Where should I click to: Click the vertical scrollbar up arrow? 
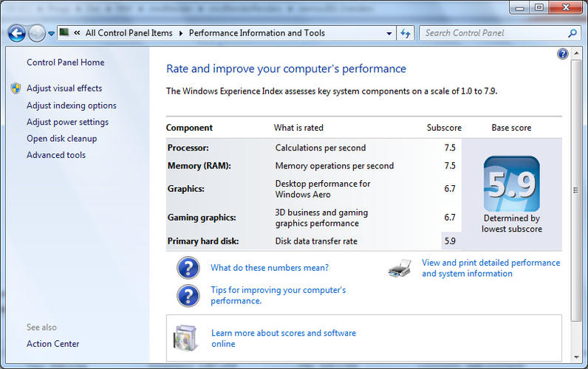pyautogui.click(x=576, y=54)
